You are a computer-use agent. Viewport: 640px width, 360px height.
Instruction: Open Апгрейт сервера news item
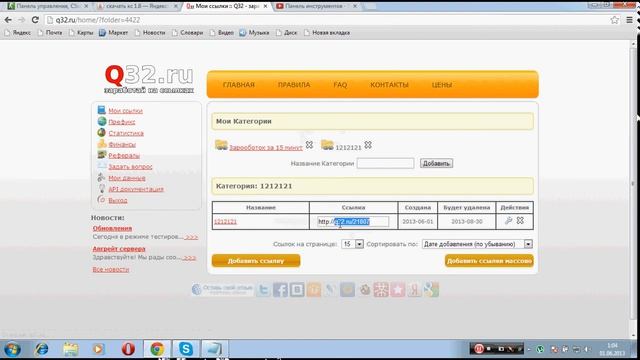[119, 249]
